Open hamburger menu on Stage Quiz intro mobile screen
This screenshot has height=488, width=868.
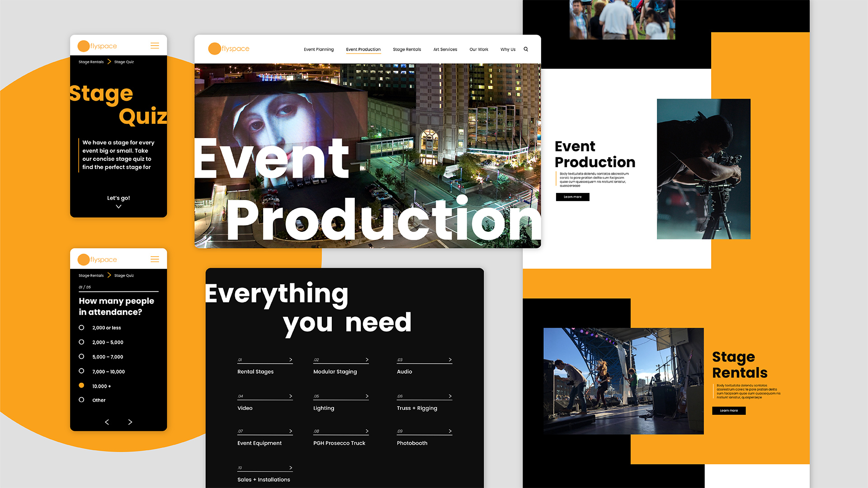155,46
